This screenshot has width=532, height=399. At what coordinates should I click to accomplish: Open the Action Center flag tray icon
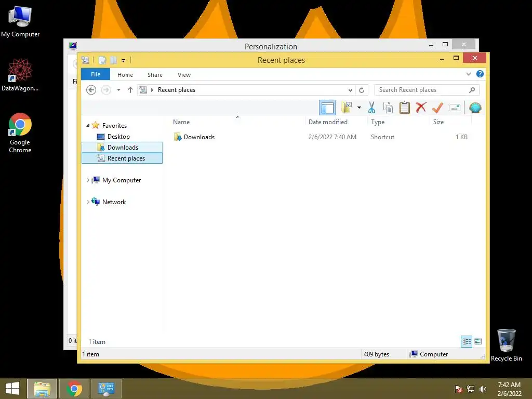(458, 389)
